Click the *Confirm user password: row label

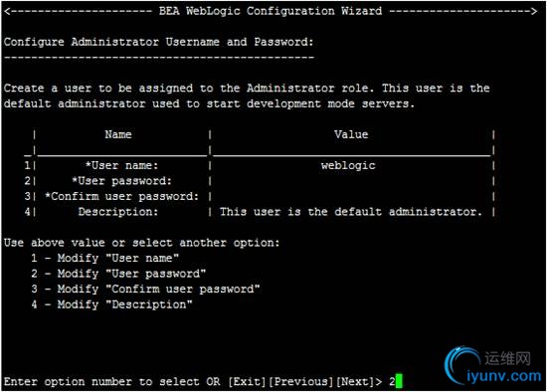[x=121, y=196]
